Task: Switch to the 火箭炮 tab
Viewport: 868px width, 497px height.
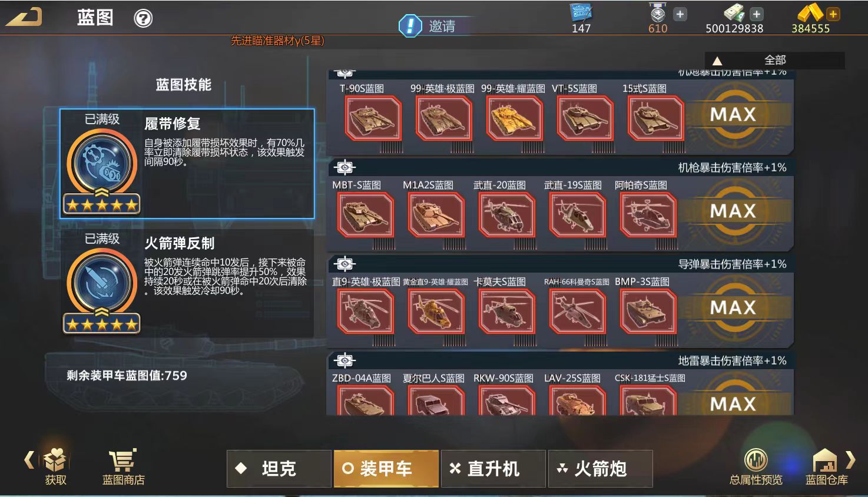Action: coord(600,469)
